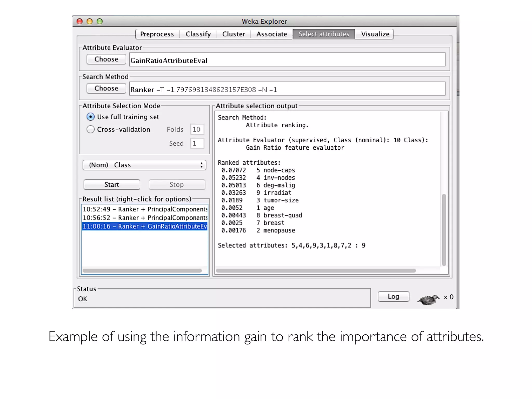Go to the Associate tab
This screenshot has width=532, height=399.
[x=271, y=34]
